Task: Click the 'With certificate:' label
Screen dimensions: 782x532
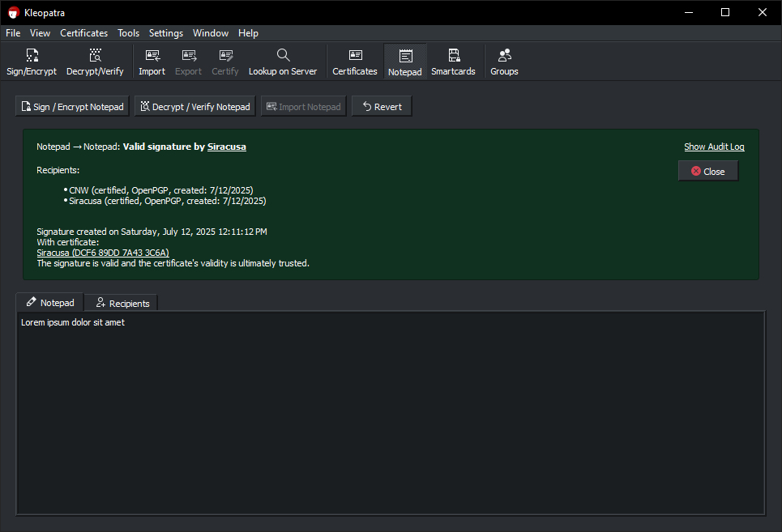Action: pyautogui.click(x=68, y=242)
